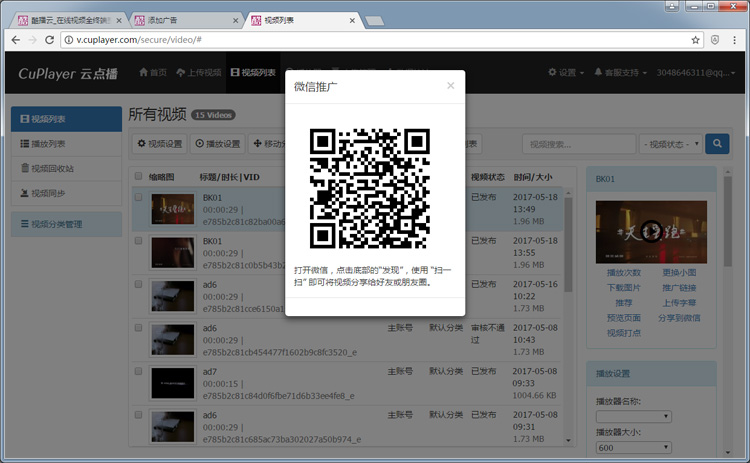The image size is (750, 463).
Task: Open the 设置 dropdown in the top bar
Action: point(565,72)
